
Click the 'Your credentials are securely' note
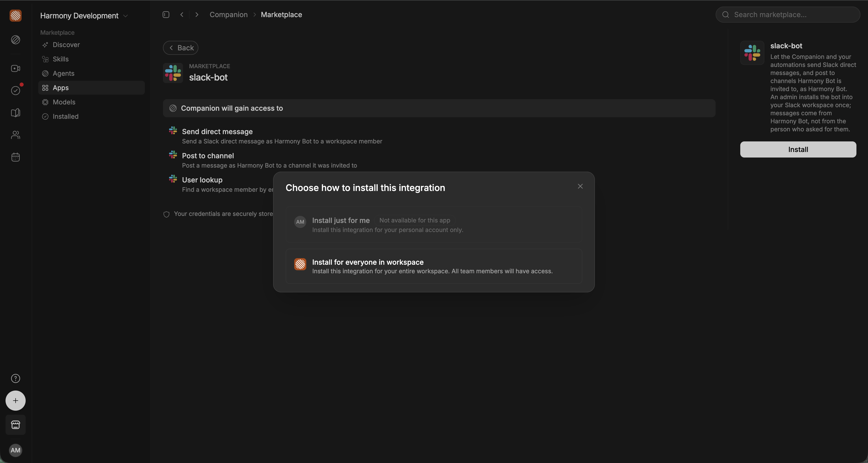tap(223, 214)
